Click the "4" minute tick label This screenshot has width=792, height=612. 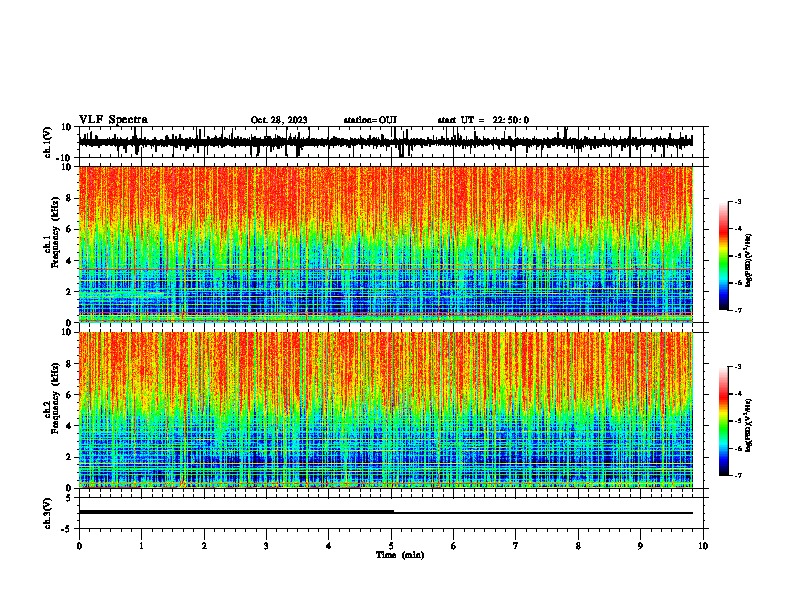tap(329, 546)
